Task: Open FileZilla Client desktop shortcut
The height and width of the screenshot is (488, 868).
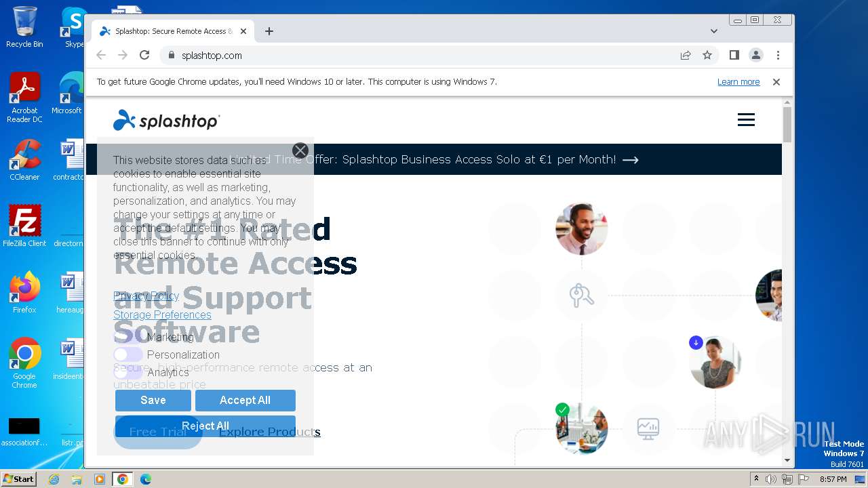Action: click(24, 226)
